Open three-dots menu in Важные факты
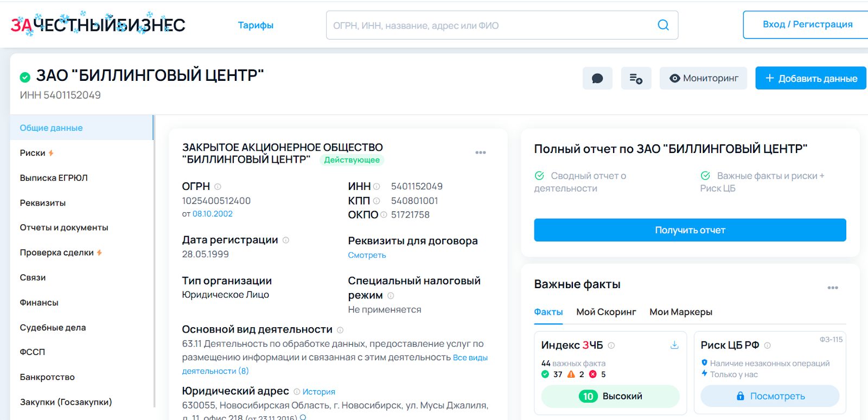This screenshot has width=868, height=420. (x=833, y=288)
